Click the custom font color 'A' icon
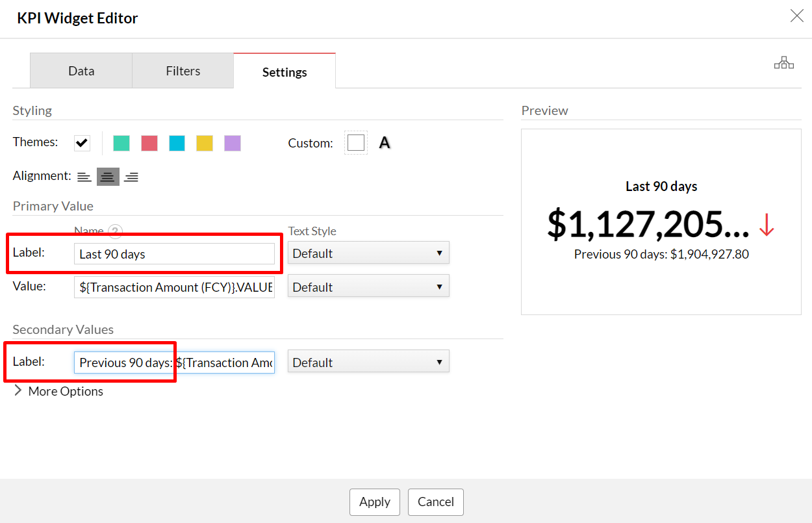The width and height of the screenshot is (812, 523). tap(385, 143)
